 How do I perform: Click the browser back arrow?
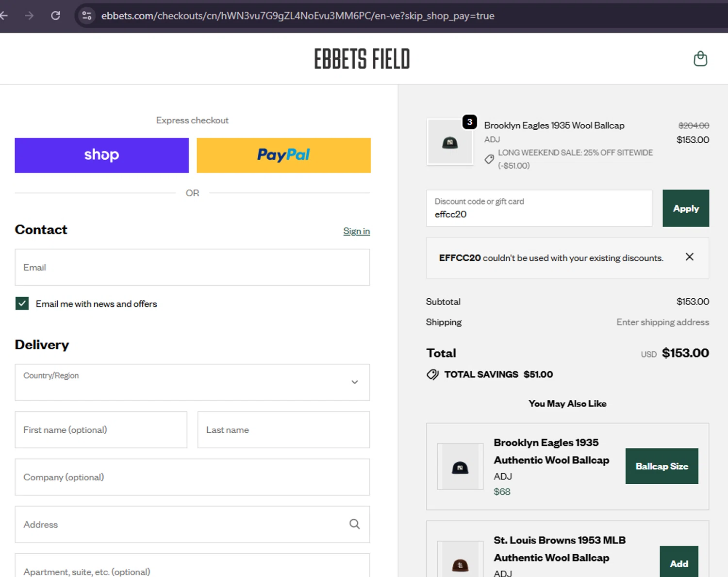[x=4, y=16]
